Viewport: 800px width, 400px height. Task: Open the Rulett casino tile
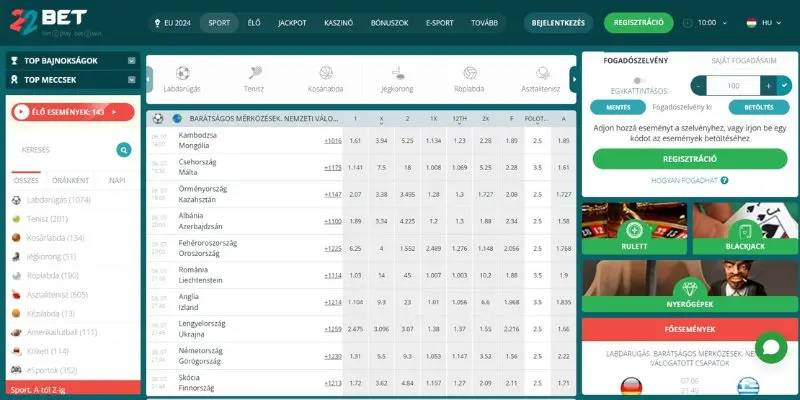pos(634,228)
